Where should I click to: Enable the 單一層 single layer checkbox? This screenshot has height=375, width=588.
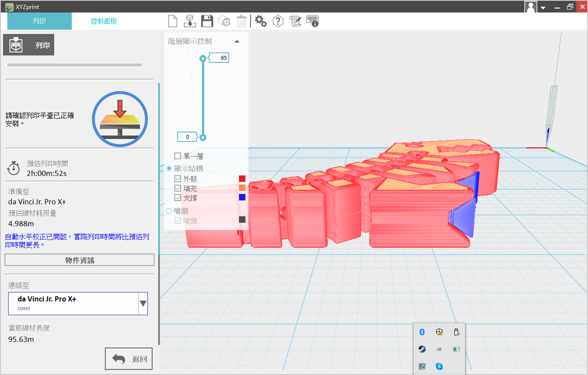(178, 156)
